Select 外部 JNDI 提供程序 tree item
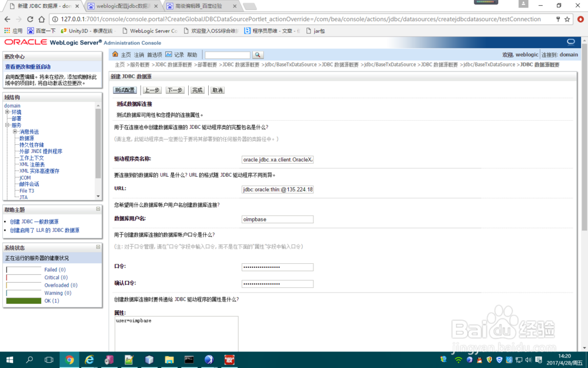Image resolution: width=588 pixels, height=368 pixels. tap(41, 151)
